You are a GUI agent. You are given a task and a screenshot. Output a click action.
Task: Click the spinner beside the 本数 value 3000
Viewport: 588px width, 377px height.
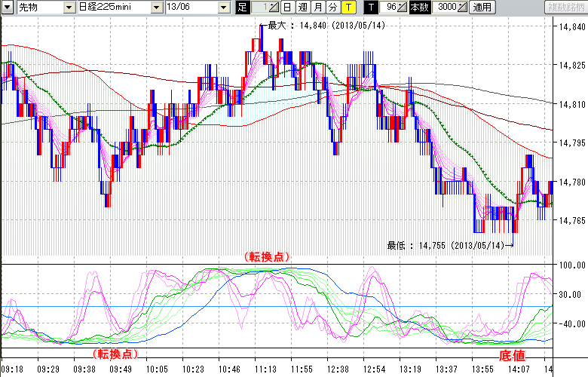tap(462, 8)
